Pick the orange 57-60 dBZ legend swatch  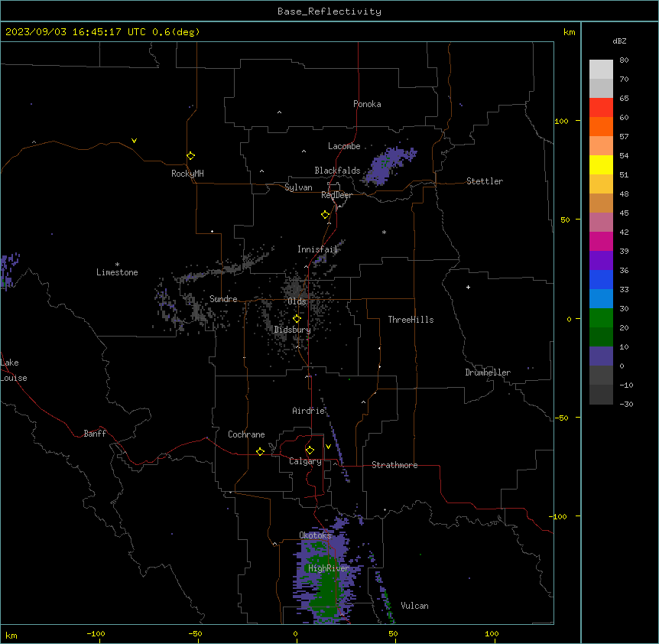pyautogui.click(x=601, y=127)
